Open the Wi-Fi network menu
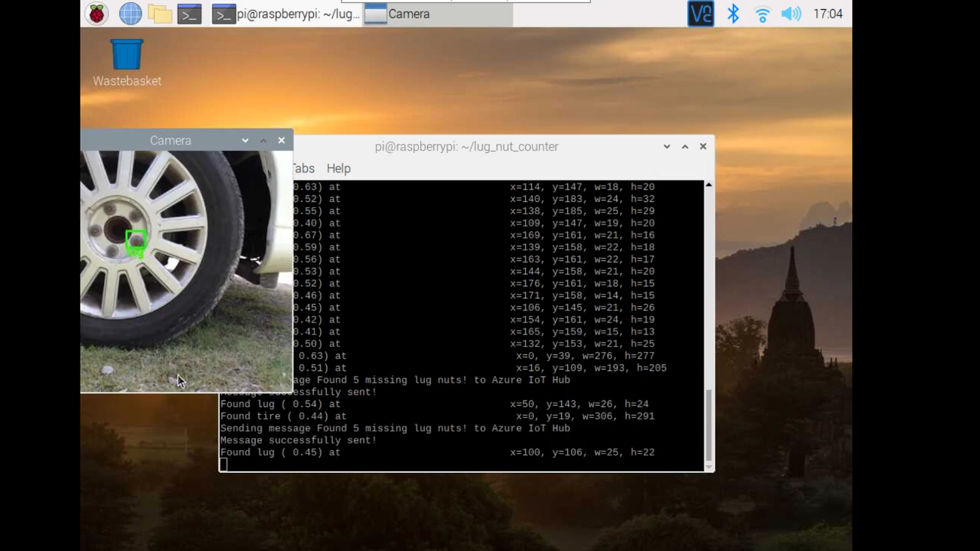The image size is (980, 551). [762, 14]
